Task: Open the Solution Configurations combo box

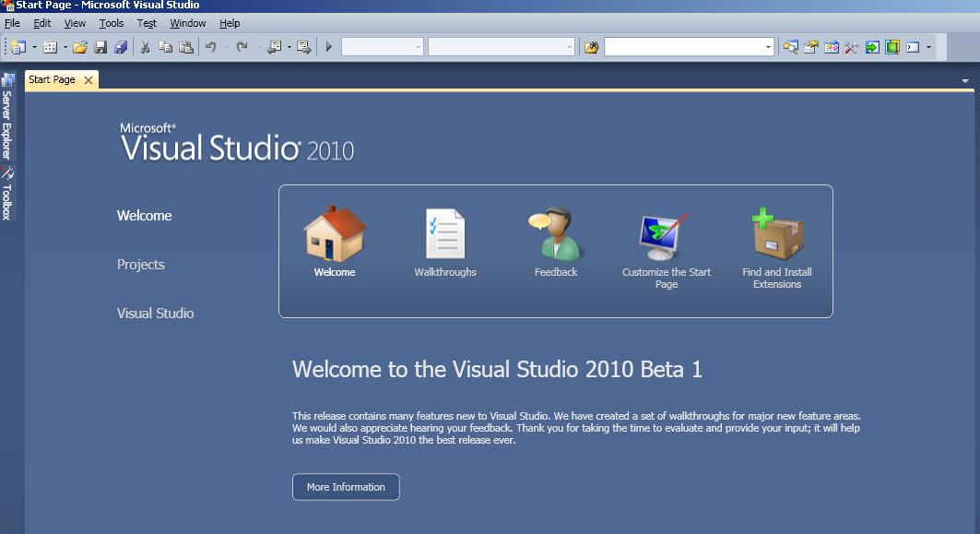Action: pyautogui.click(x=383, y=47)
